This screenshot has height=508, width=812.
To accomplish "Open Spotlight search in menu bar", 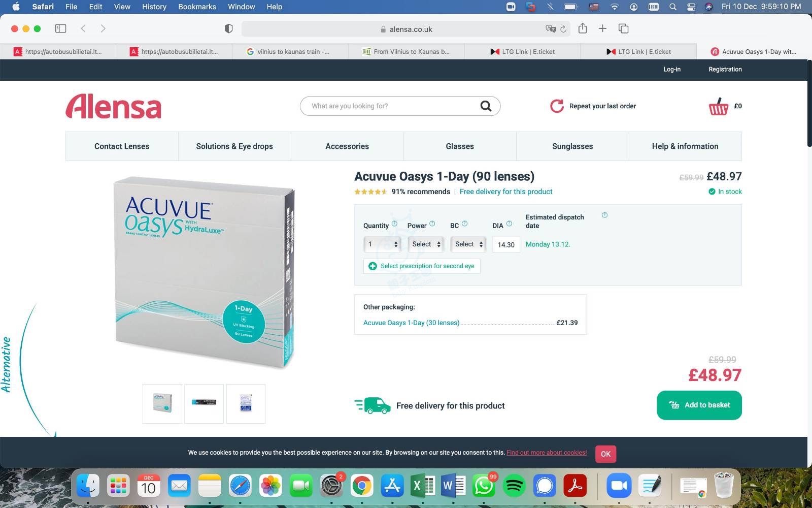I will click(673, 7).
